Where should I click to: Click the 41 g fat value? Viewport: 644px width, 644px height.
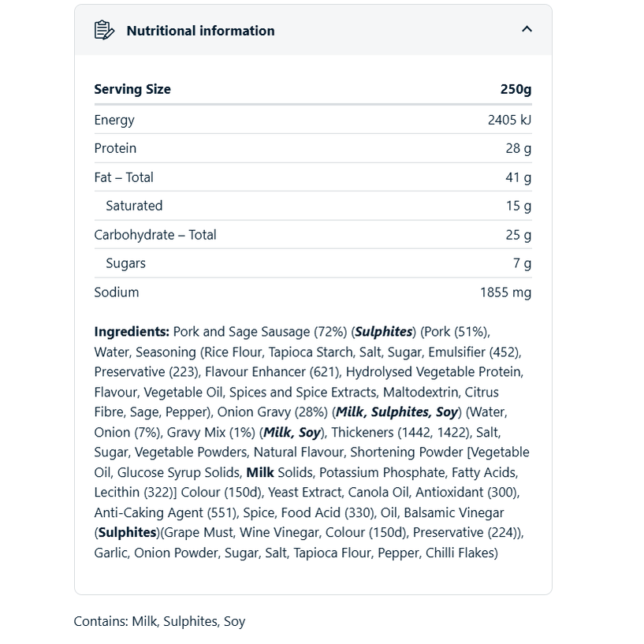pyautogui.click(x=518, y=177)
